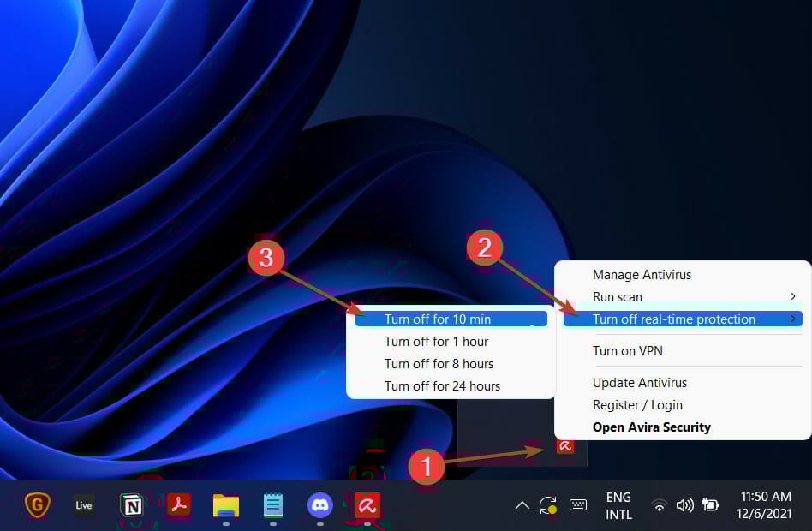The width and height of the screenshot is (812, 531).
Task: Launch the Topaz app with the G logo
Action: pyautogui.click(x=36, y=505)
